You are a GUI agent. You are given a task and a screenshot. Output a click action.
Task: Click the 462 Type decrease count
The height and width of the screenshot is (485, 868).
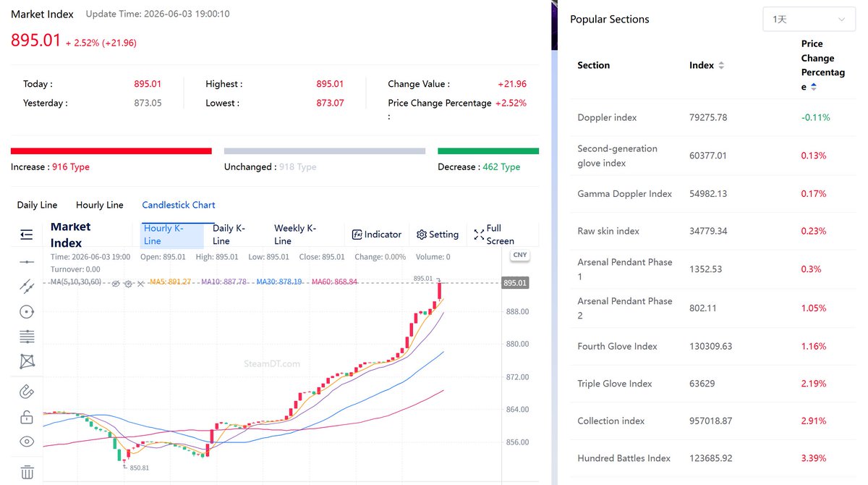501,166
